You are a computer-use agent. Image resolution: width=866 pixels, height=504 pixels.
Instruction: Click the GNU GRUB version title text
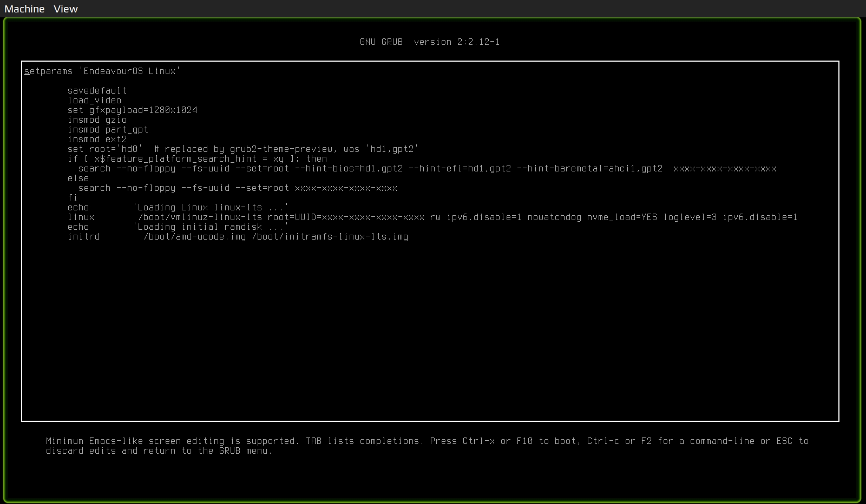[x=430, y=42]
